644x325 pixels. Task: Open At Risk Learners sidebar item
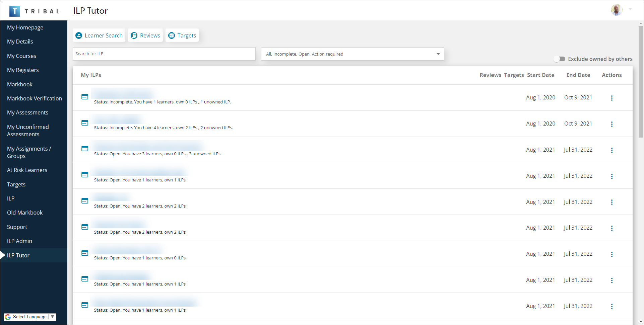27,170
